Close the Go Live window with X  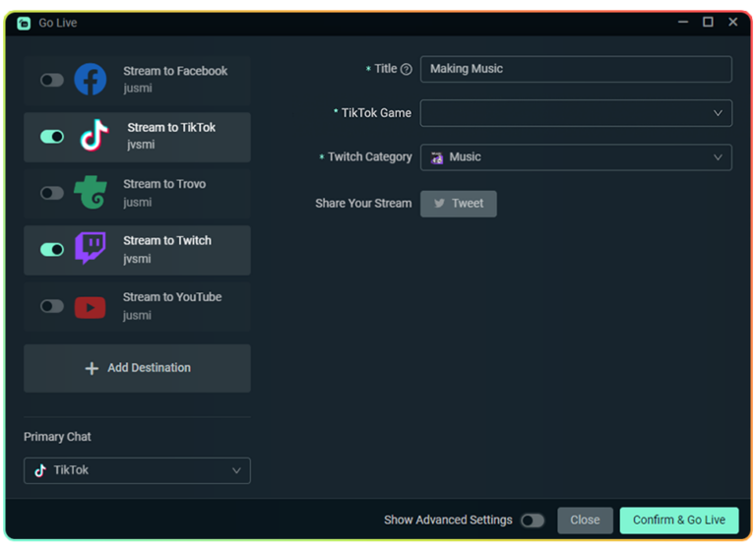tap(732, 23)
